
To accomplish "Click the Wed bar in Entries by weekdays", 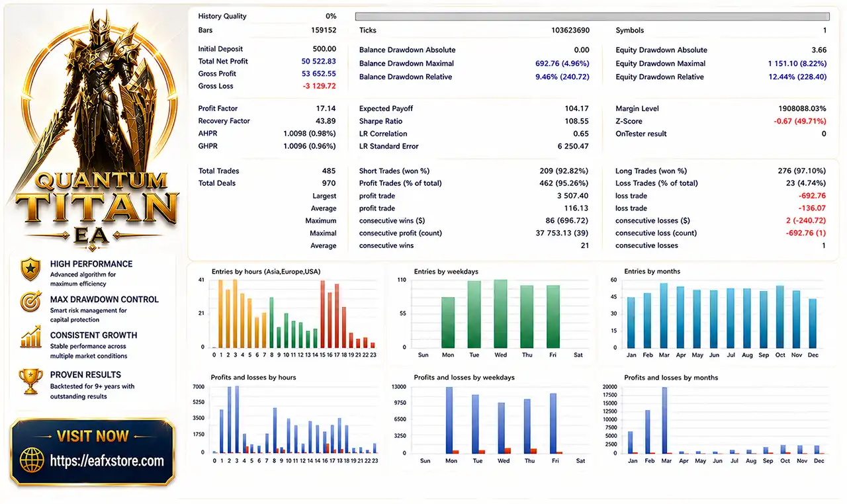I will pos(500,314).
